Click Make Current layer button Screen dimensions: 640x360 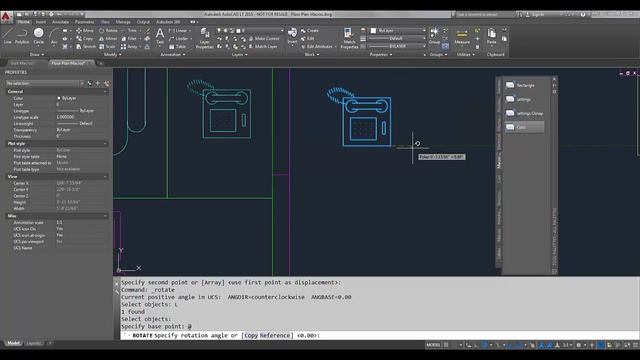point(263,39)
